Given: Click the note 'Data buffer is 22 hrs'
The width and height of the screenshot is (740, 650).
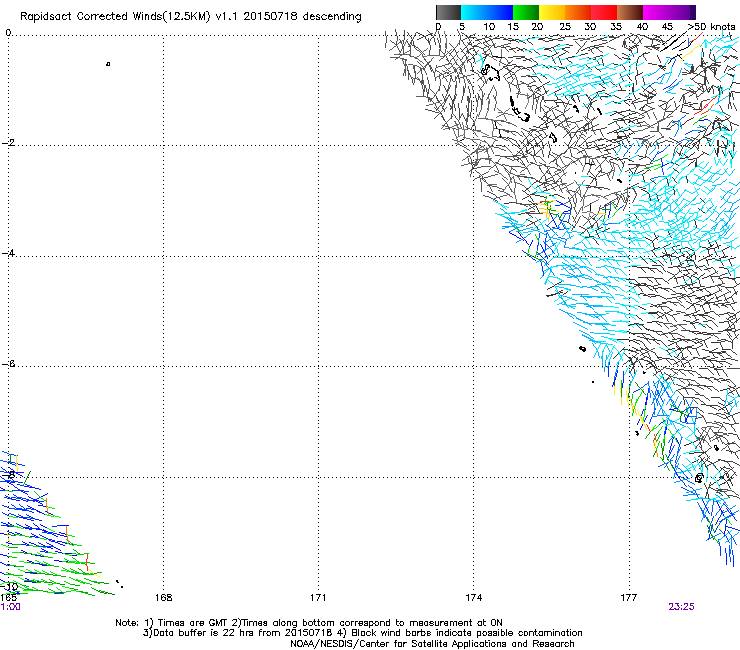Looking at the screenshot, I should click(205, 633).
